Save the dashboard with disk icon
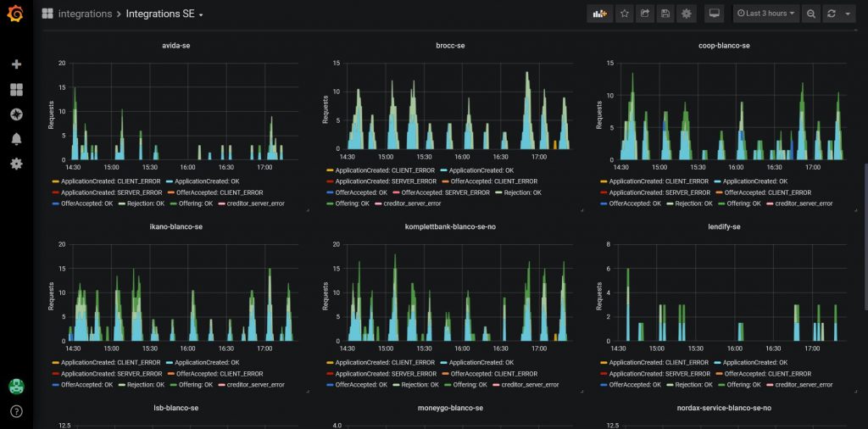Image resolution: width=868 pixels, height=429 pixels. [665, 14]
